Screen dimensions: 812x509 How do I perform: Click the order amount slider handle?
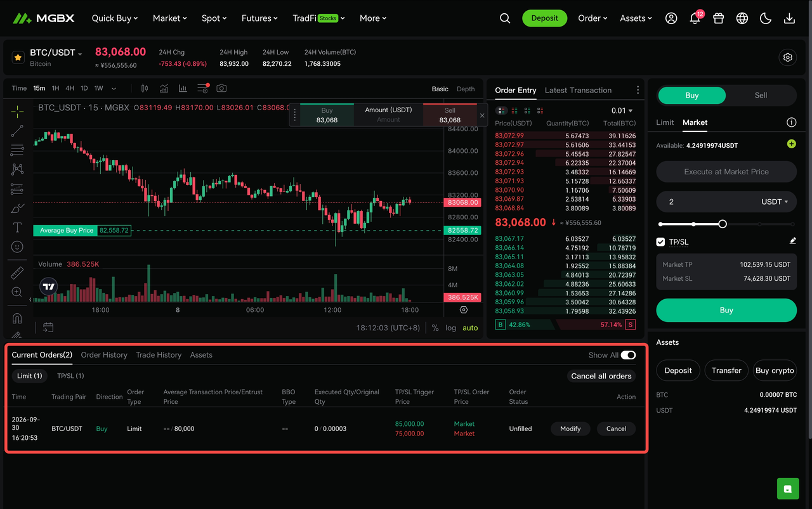[723, 224]
